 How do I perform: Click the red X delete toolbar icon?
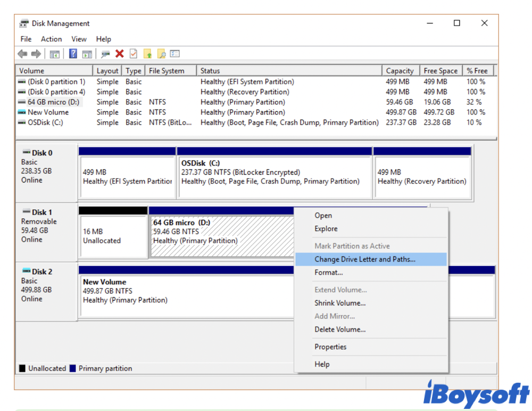[x=120, y=54]
